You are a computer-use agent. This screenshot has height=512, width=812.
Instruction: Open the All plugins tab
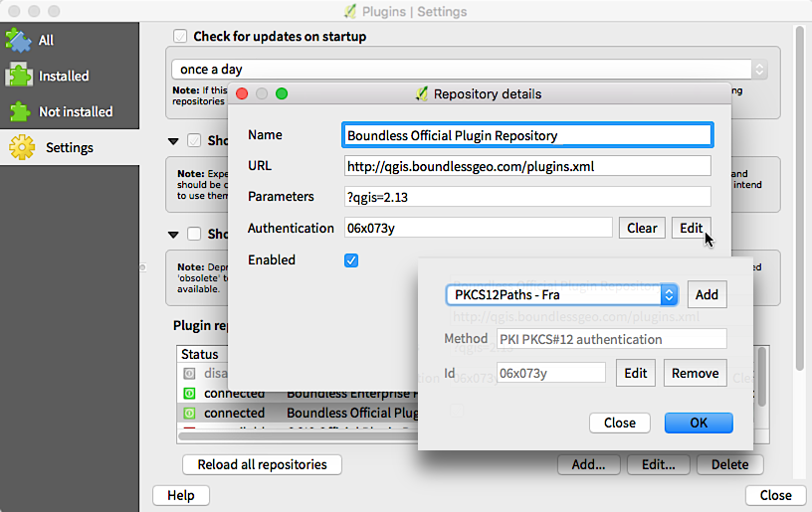click(70, 40)
